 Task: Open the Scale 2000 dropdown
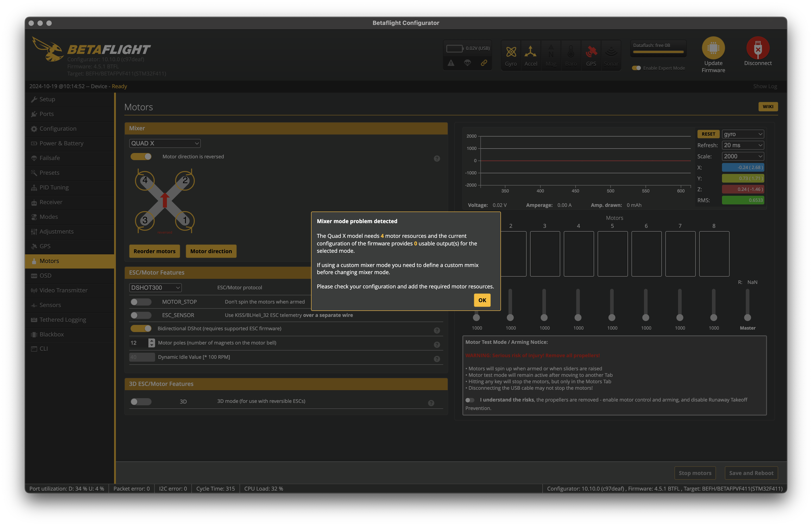[x=743, y=156]
